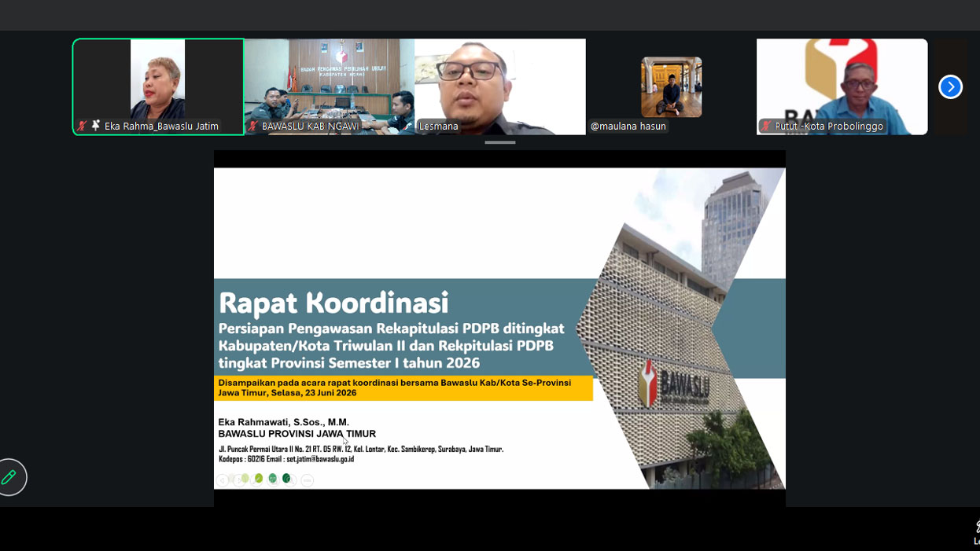Click address line Jl. Puncak Permai Utara
Screen dimensions: 980x551
click(361, 450)
